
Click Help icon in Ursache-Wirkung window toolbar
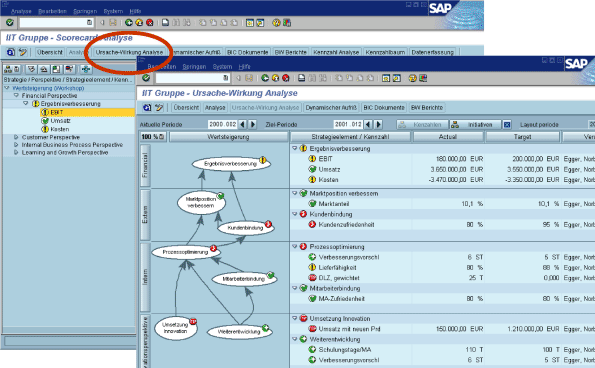click(412, 78)
